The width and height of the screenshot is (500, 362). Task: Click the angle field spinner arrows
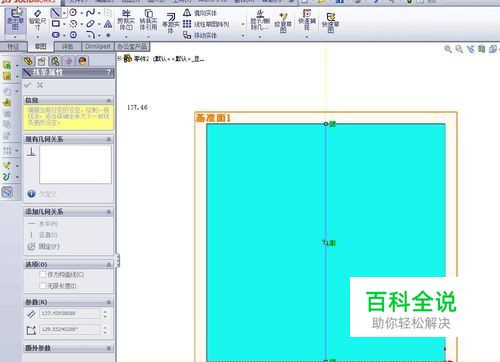point(105,329)
